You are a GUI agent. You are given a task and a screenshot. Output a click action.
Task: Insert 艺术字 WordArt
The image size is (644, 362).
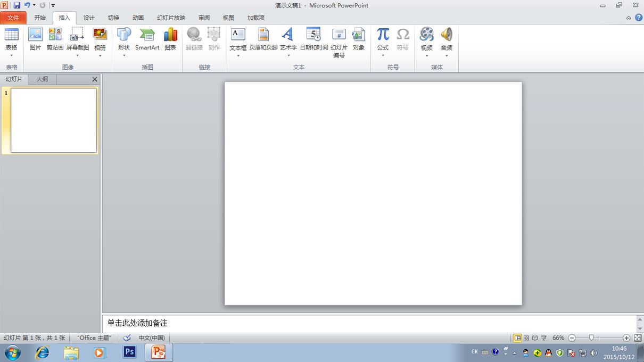click(x=288, y=35)
